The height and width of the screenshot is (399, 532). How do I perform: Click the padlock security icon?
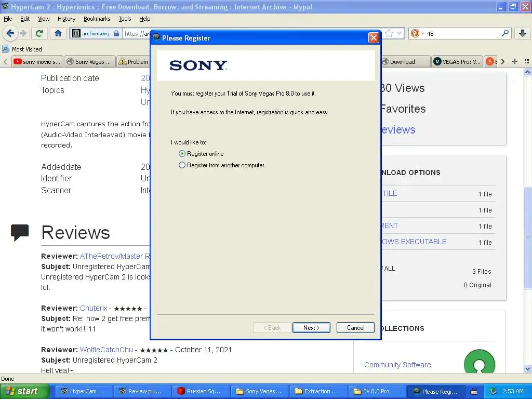pyautogui.click(x=116, y=33)
